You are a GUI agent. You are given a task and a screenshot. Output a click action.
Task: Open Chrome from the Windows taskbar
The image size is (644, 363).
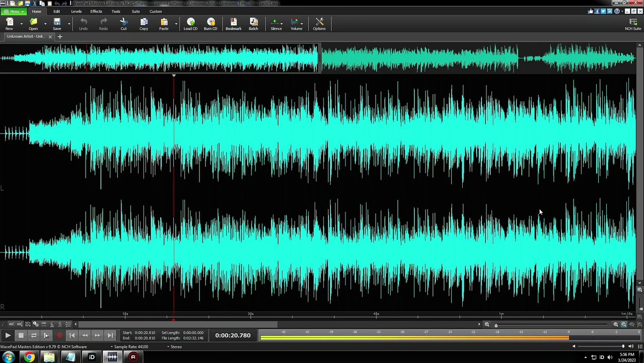pos(29,357)
